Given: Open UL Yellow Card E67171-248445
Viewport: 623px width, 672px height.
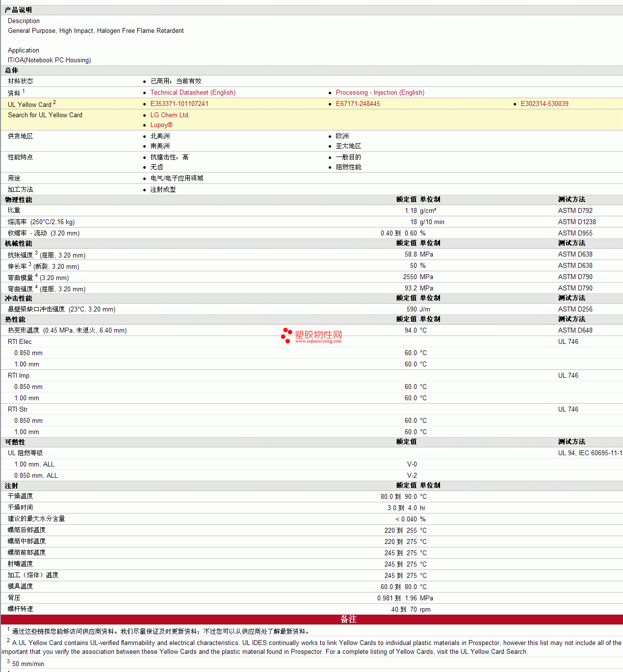Looking at the screenshot, I should [358, 104].
